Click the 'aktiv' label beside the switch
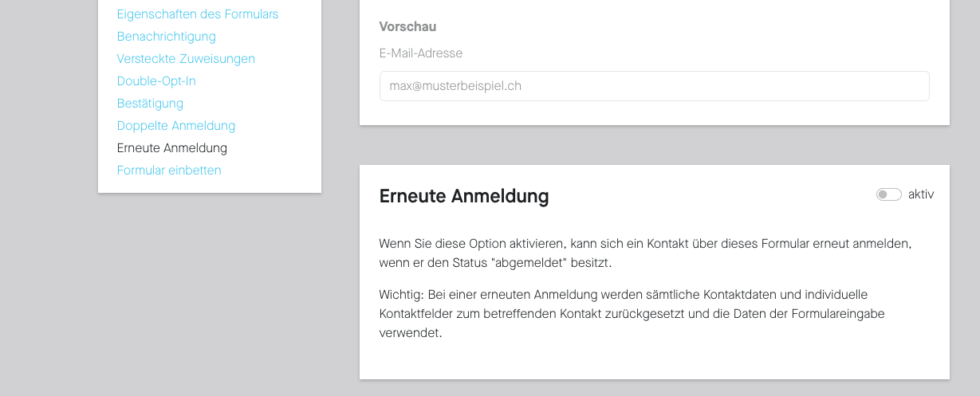 [921, 194]
